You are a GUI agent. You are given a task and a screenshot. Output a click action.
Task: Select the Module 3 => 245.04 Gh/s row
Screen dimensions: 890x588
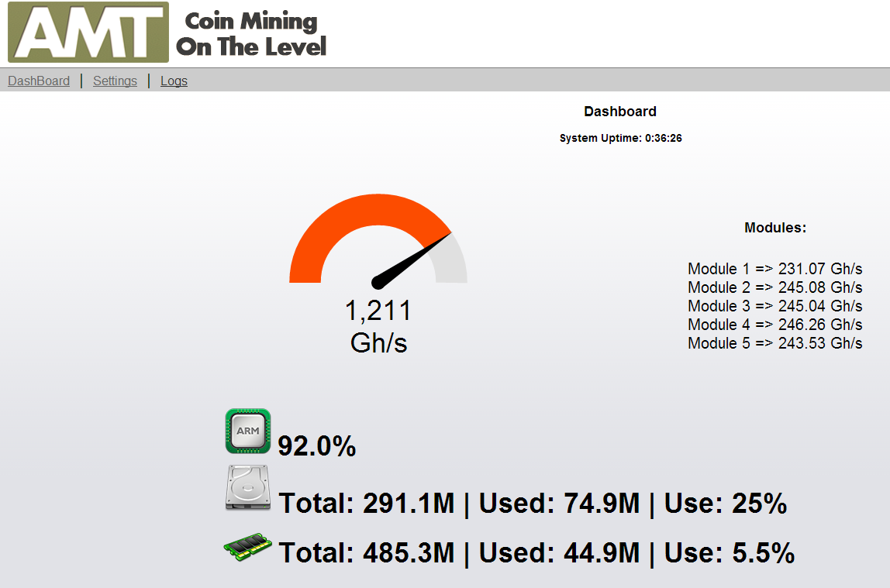(x=774, y=306)
